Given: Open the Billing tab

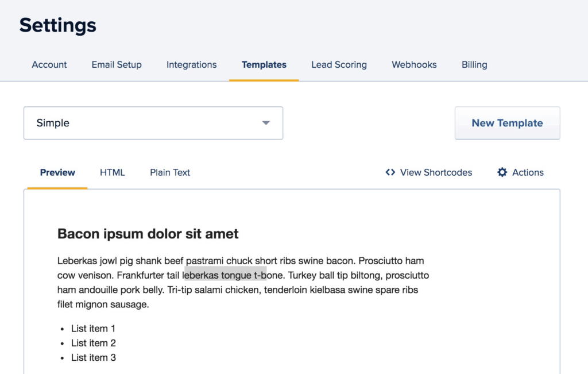Looking at the screenshot, I should coord(474,64).
